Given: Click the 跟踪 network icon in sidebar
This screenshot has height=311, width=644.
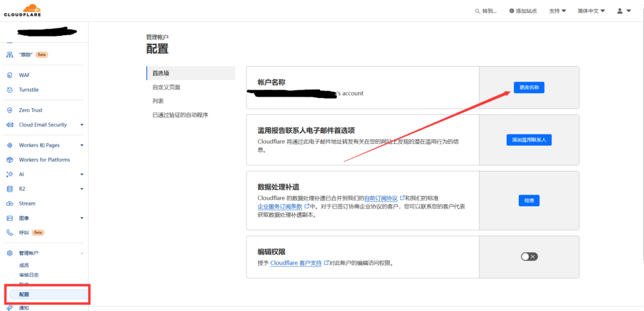Looking at the screenshot, I should pyautogui.click(x=10, y=55).
